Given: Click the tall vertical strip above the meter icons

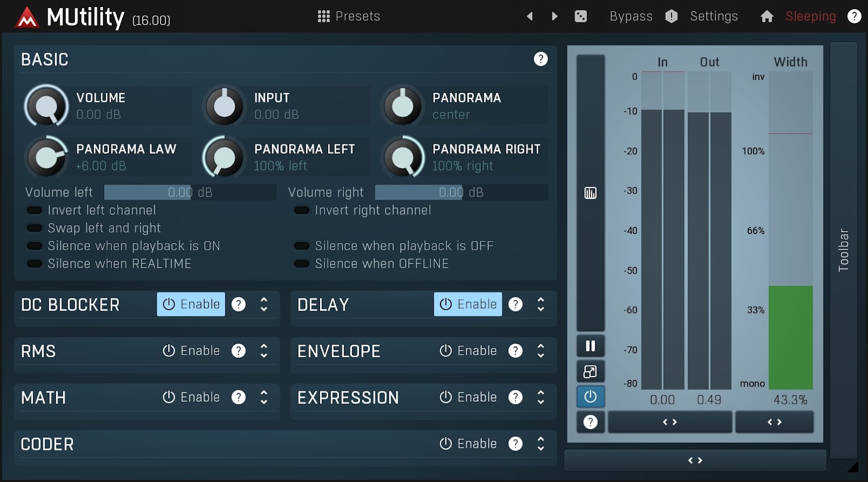Looking at the screenshot, I should click(x=590, y=193).
